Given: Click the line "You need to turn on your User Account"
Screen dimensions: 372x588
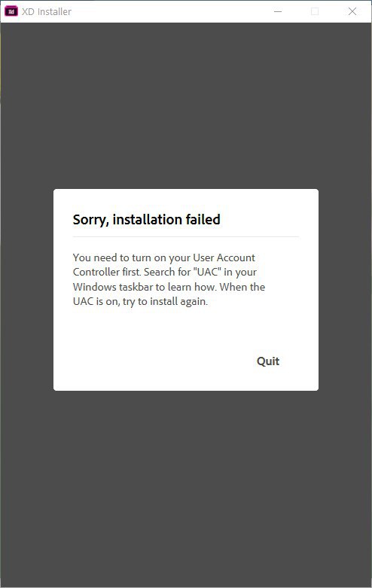Looking at the screenshot, I should coord(164,257).
